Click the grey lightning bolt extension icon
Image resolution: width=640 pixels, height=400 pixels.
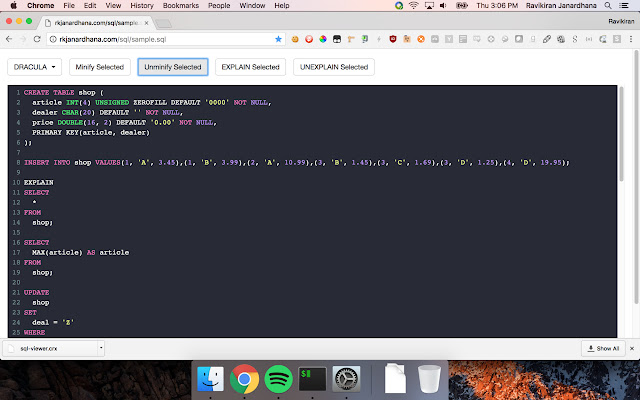coord(379,39)
